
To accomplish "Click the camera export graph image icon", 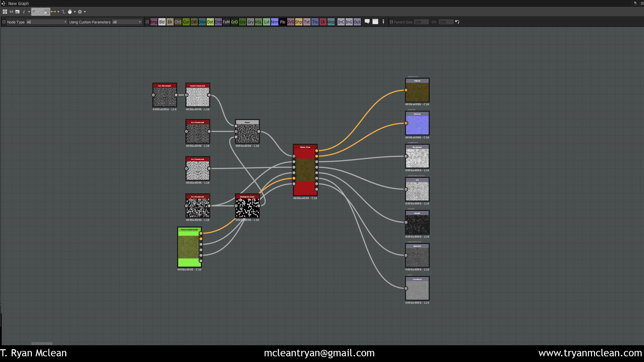I will (17, 12).
